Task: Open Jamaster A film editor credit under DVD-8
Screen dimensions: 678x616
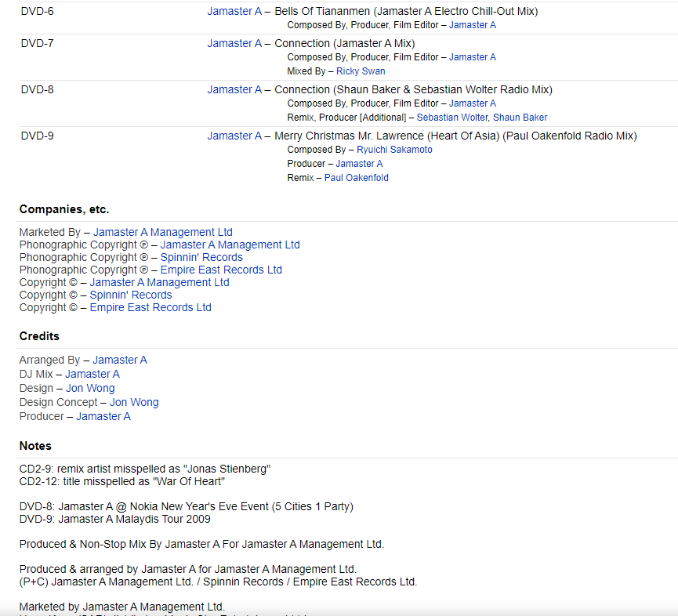Action: point(472,103)
